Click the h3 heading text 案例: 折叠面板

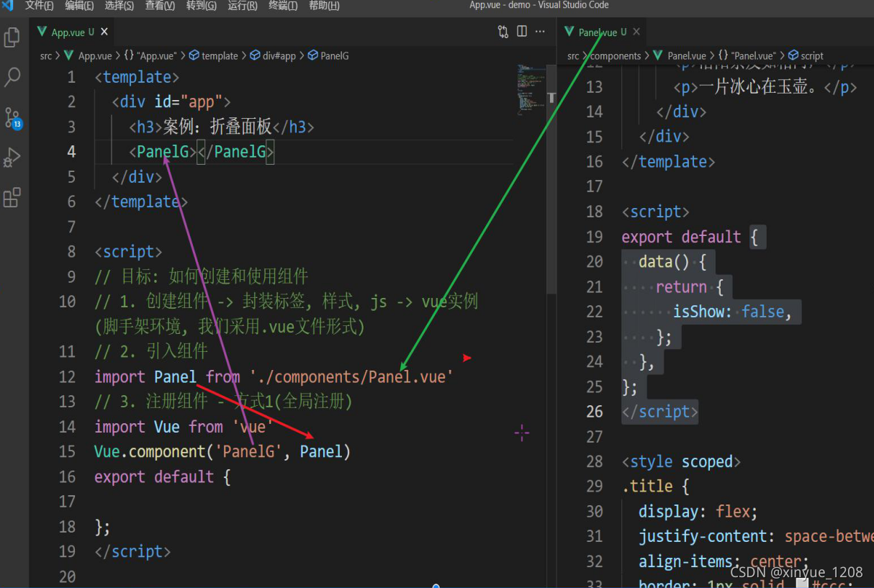point(217,127)
